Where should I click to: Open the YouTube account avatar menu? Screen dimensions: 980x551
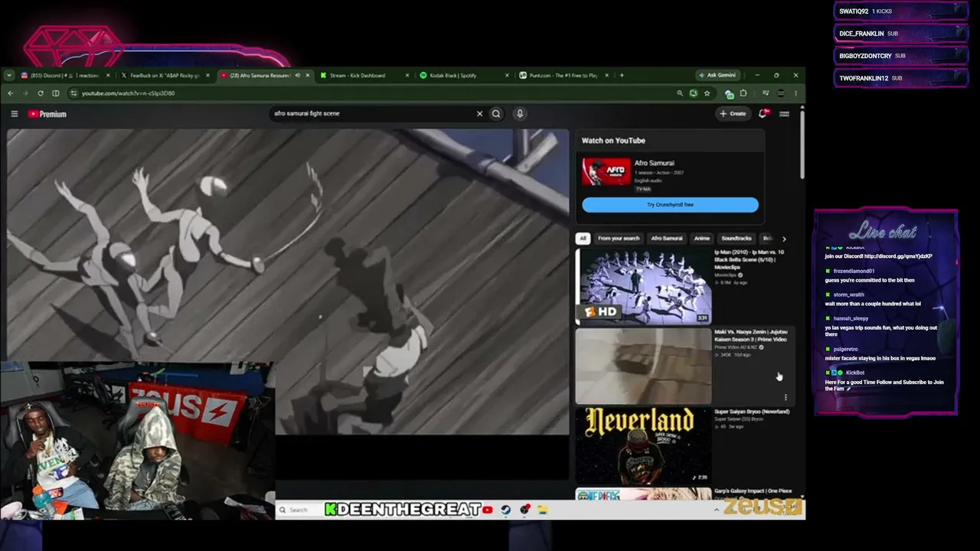[784, 114]
